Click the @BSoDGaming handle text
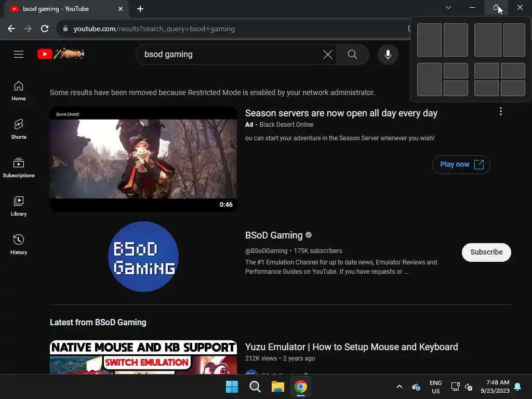 tap(267, 251)
